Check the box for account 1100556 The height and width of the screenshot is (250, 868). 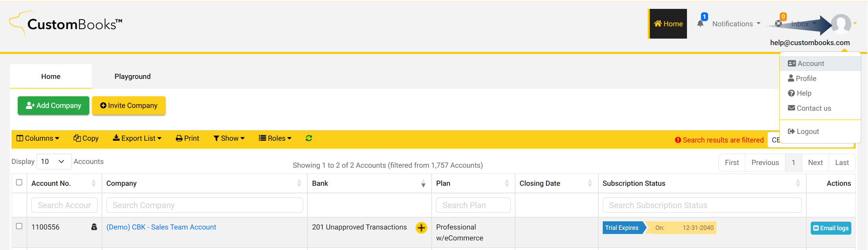[x=19, y=226]
